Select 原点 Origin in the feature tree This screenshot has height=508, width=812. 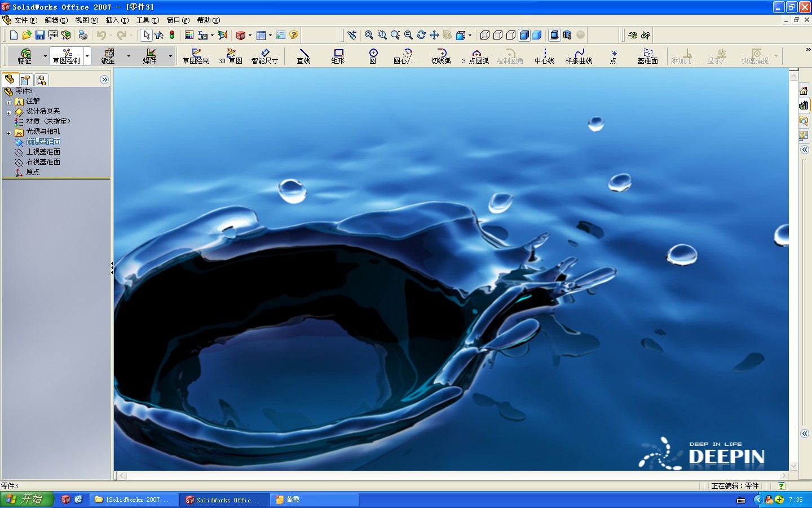(x=33, y=172)
